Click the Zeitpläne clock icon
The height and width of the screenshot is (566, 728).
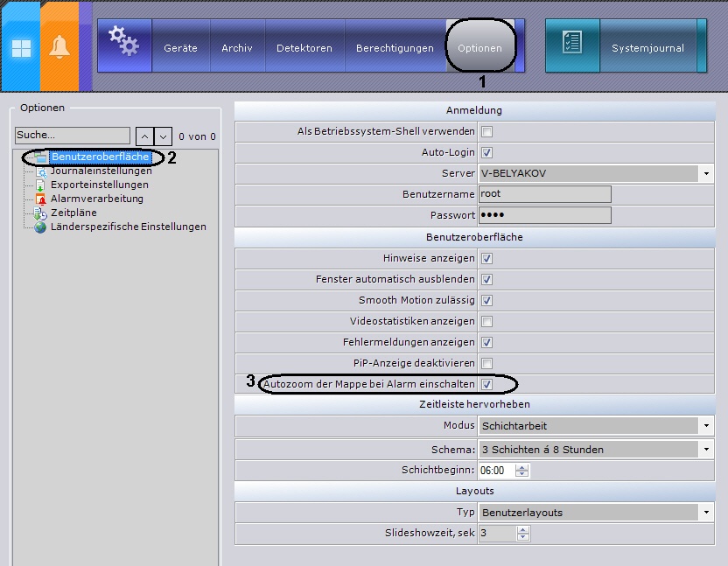pos(41,213)
